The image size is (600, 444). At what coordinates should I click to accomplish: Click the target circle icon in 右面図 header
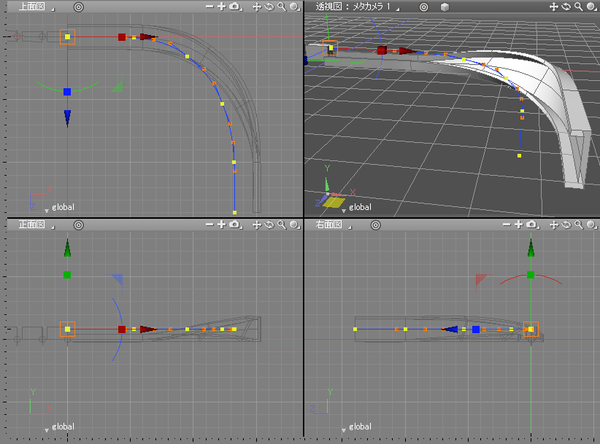tap(376, 225)
